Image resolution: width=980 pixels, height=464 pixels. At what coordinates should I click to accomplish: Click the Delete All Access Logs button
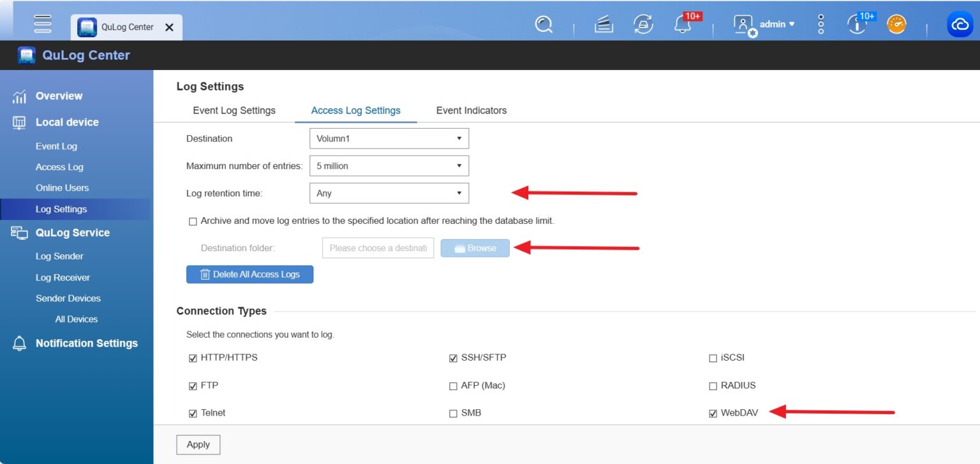249,274
